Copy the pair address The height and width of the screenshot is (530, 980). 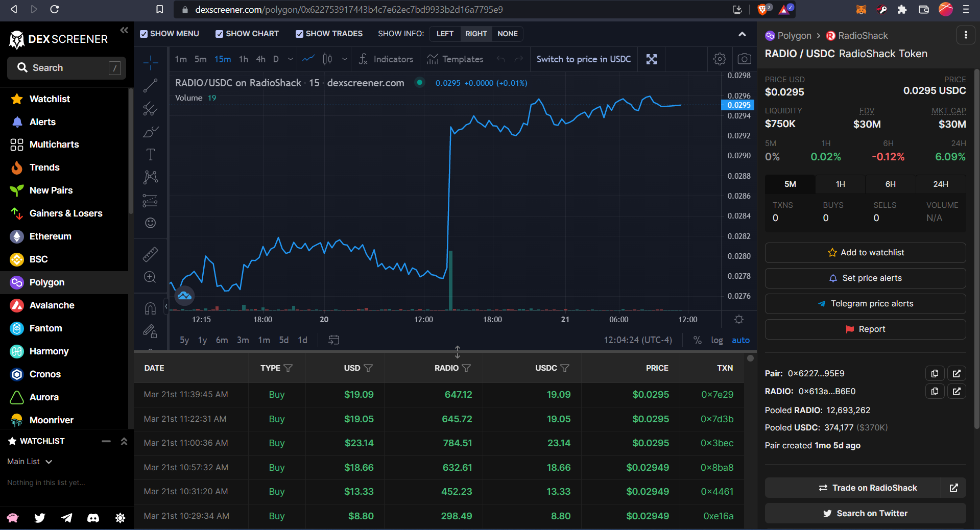click(x=935, y=373)
